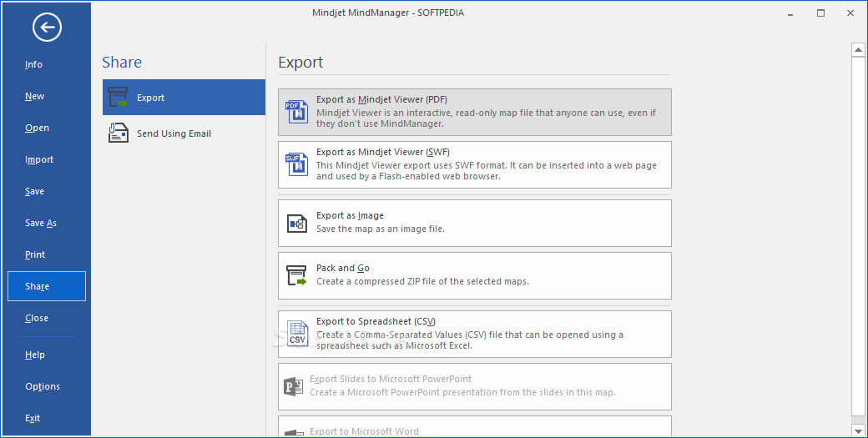Click Save in the left menu
This screenshot has width=868, height=438.
[x=34, y=191]
